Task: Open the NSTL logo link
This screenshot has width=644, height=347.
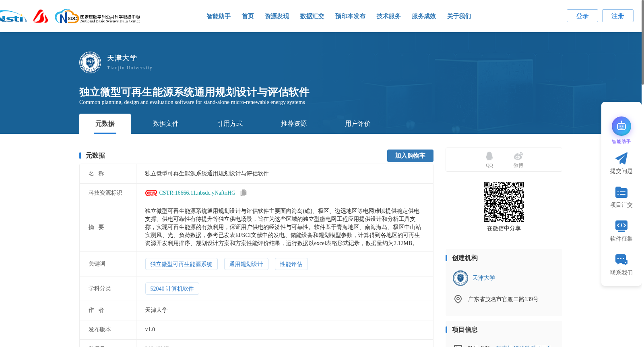Action: point(13,17)
